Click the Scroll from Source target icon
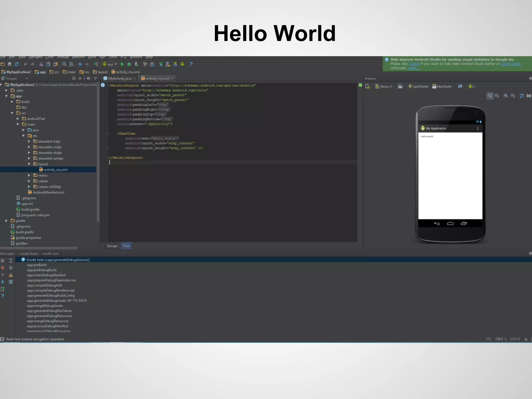Screen dimensions: 532x399 pos(74,78)
